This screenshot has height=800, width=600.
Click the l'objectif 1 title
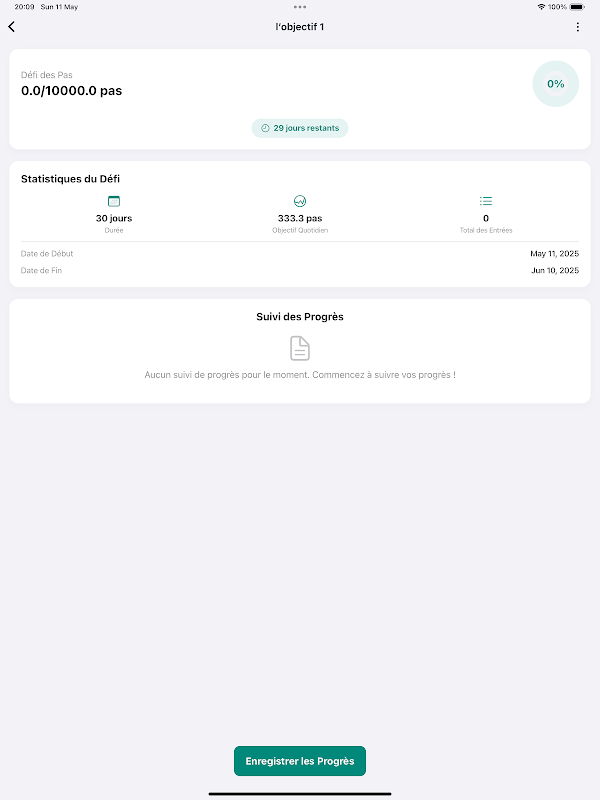[x=300, y=27]
